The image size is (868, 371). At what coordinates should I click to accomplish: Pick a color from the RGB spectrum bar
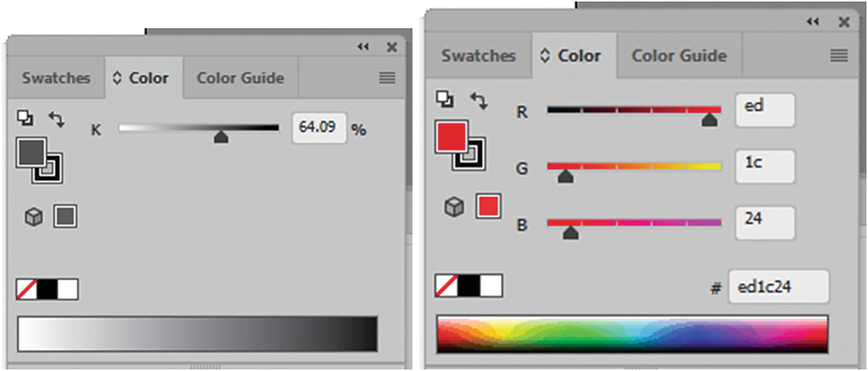tap(632, 334)
